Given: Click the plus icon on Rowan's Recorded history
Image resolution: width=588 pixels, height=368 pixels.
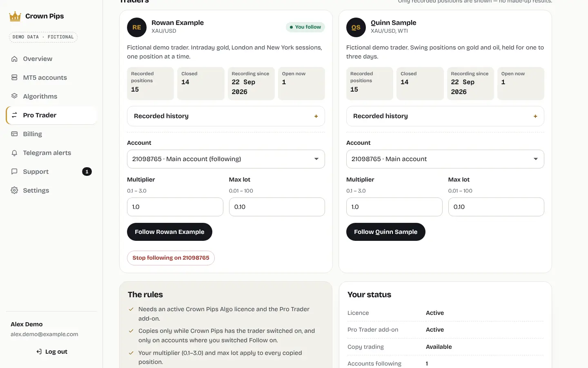Looking at the screenshot, I should coord(316,117).
